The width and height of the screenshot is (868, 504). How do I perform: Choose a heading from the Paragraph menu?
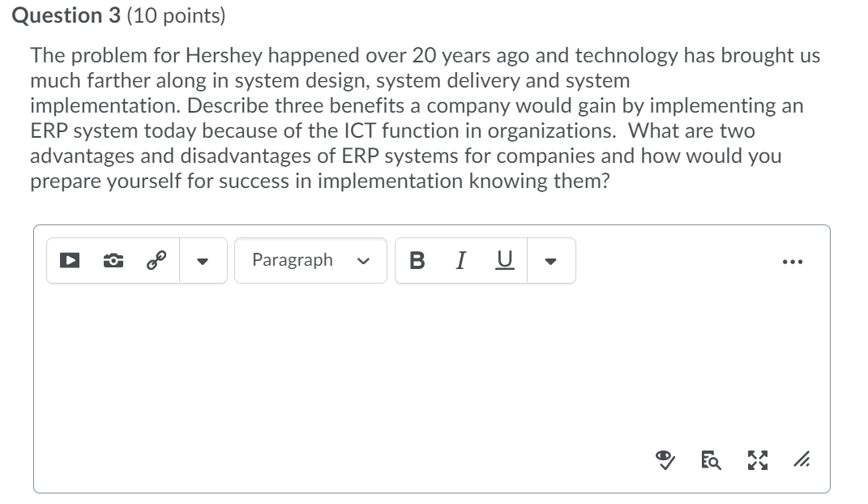coord(310,260)
